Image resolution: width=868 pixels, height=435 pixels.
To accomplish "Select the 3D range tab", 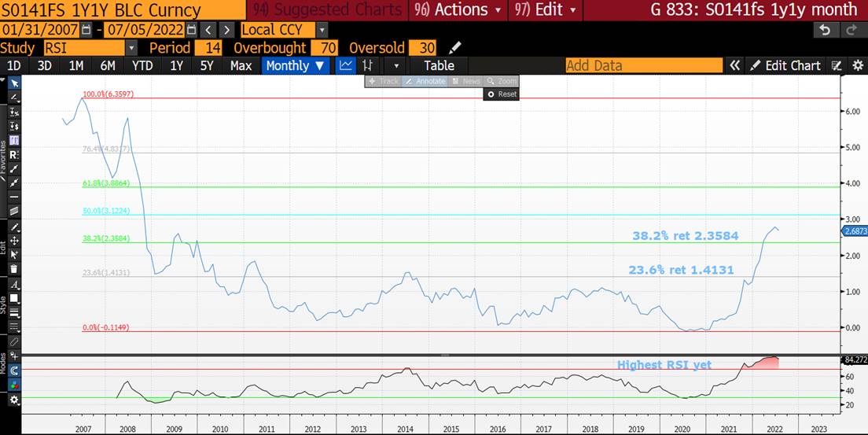I will click(44, 65).
